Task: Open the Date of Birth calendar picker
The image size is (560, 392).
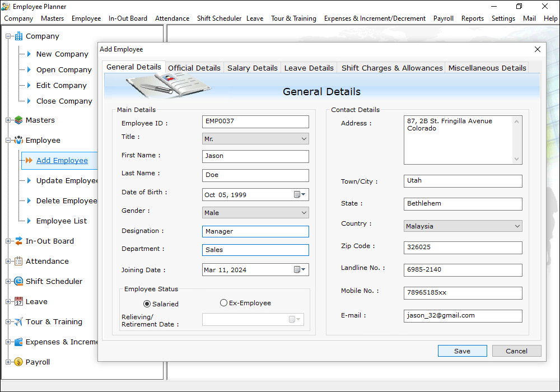Action: click(299, 194)
